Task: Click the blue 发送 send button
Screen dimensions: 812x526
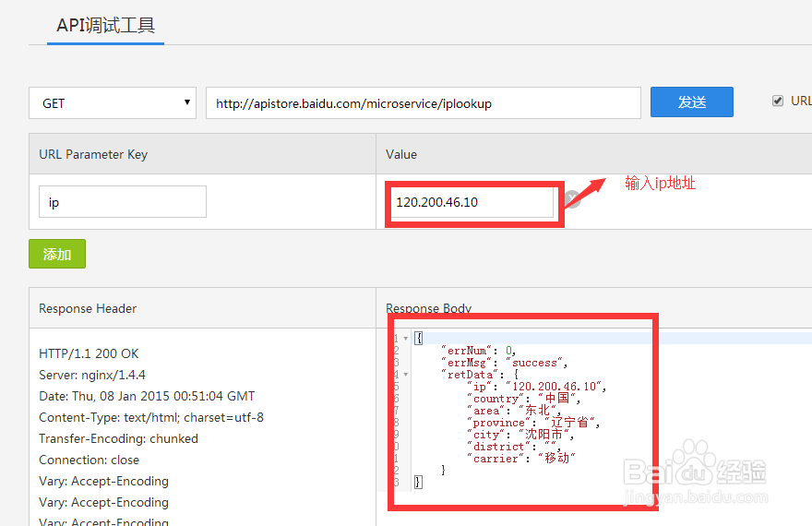Action: 691,102
